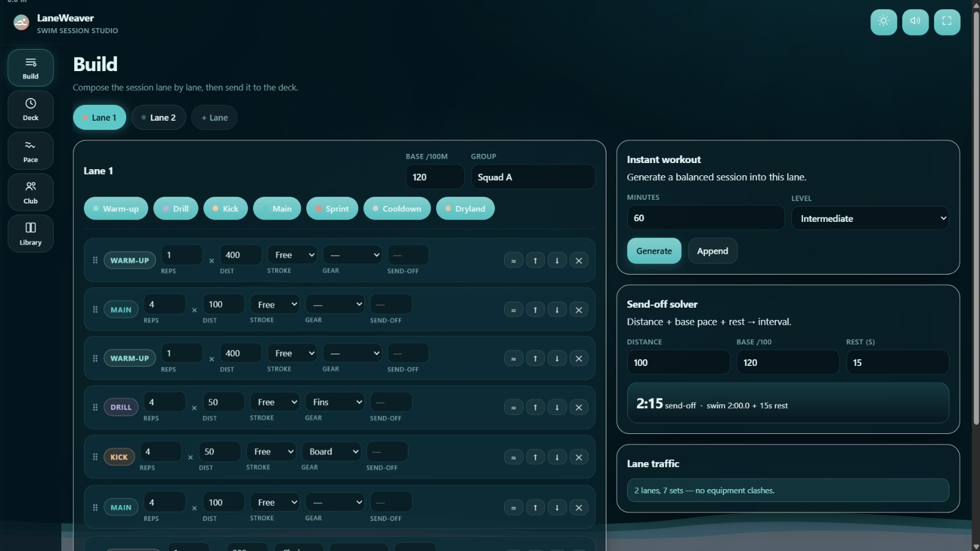Go to the Club section in the sidebar
Viewport: 980px width, 551px height.
pyautogui.click(x=31, y=192)
